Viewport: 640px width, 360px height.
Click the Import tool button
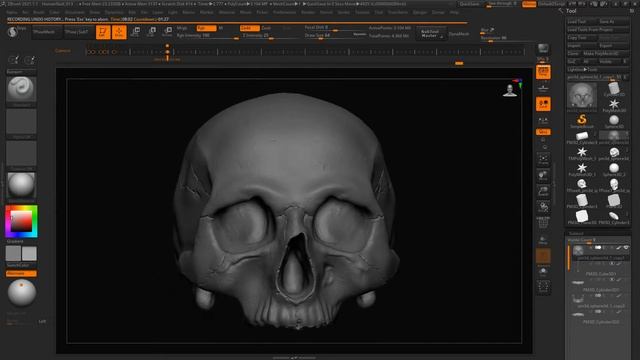[582, 46]
